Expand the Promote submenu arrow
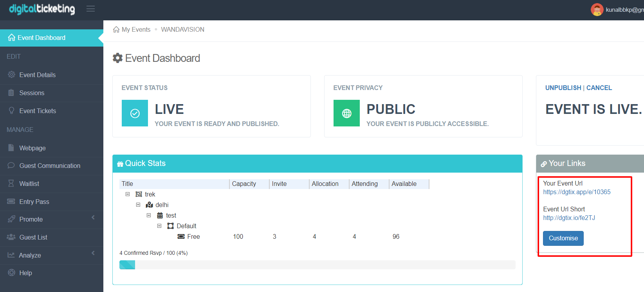This screenshot has height=292, width=644. (x=93, y=217)
